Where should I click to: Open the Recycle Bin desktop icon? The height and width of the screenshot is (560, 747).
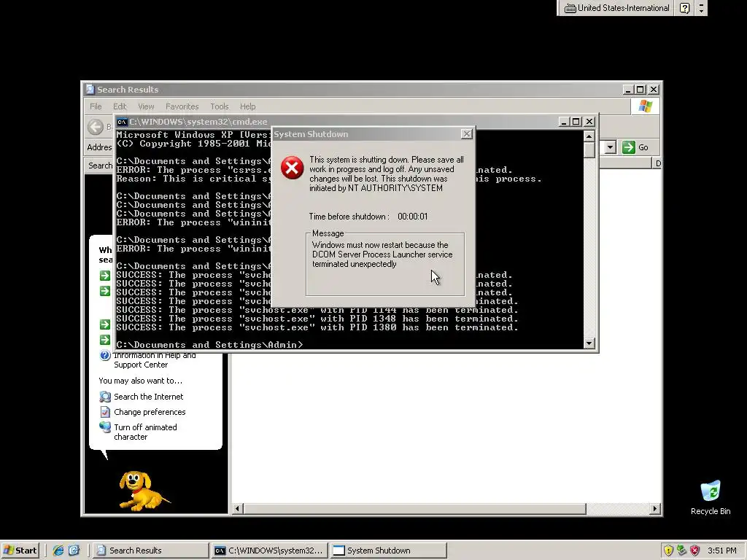coord(711,498)
